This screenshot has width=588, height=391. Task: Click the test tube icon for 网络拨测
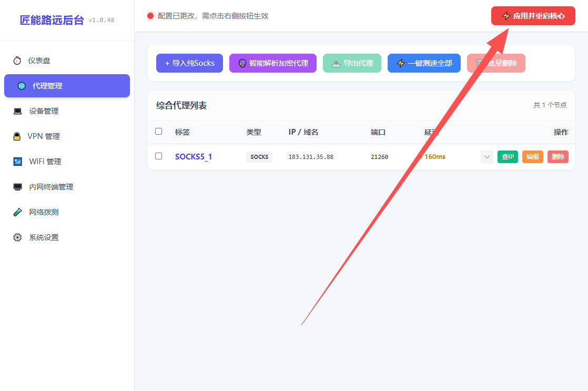tap(18, 212)
